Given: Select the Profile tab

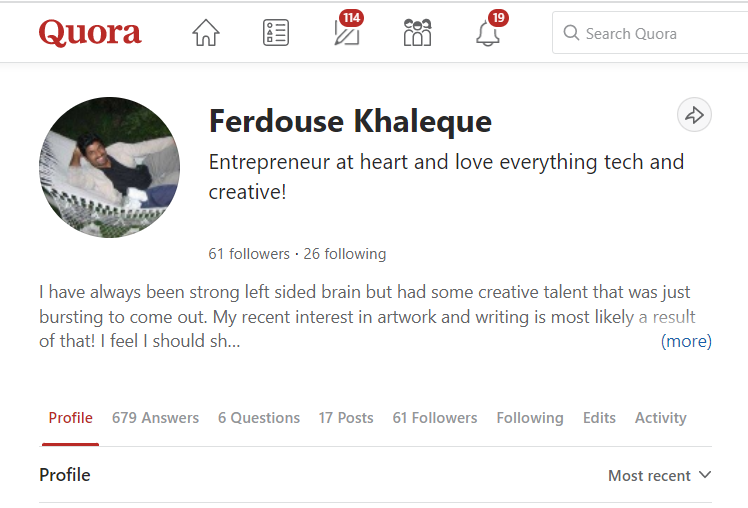Looking at the screenshot, I should coord(71,418).
